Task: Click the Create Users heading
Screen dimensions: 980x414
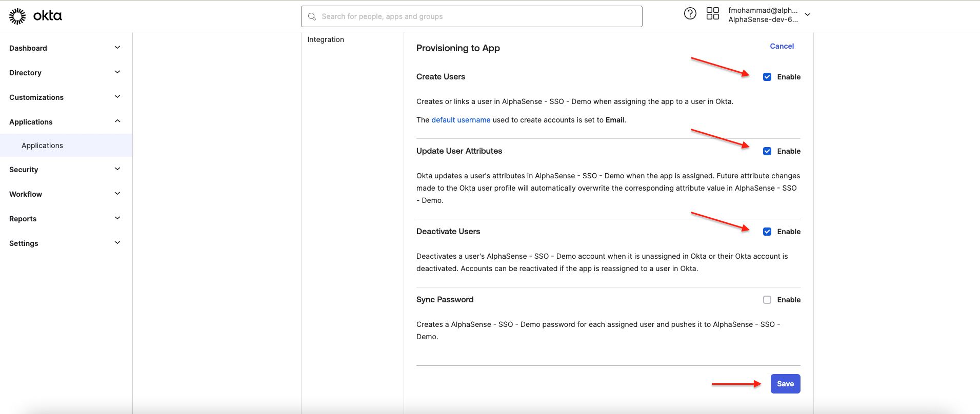Action: pyautogui.click(x=441, y=77)
